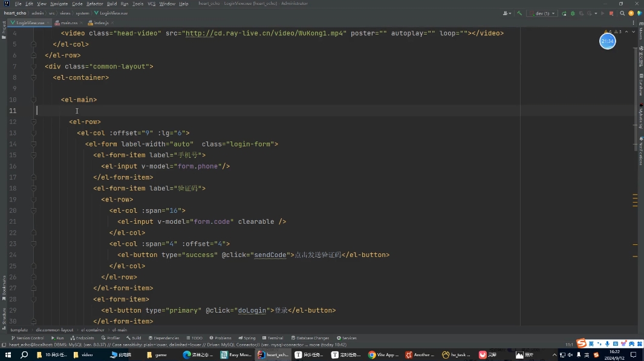
Task: Click the sendCode method reference
Action: 270,255
